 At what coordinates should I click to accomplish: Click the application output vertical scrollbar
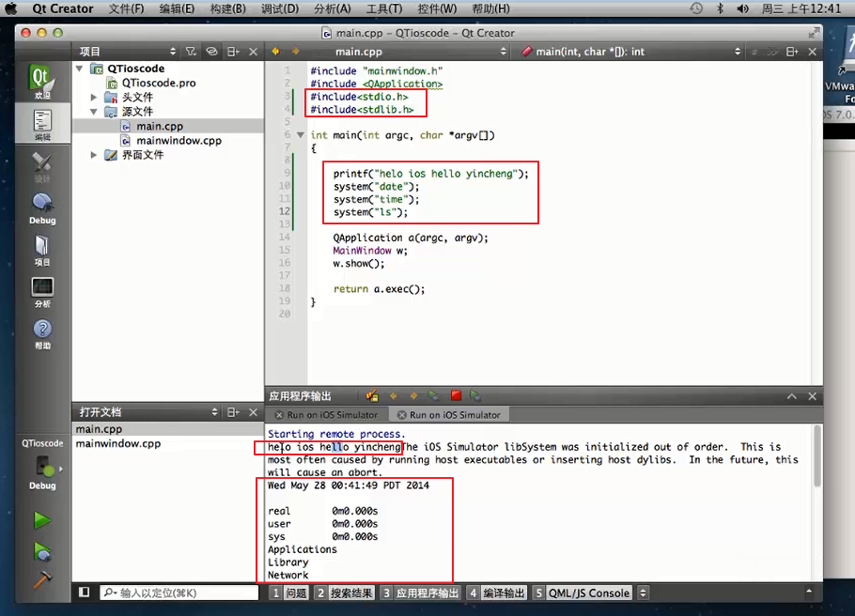click(x=816, y=455)
